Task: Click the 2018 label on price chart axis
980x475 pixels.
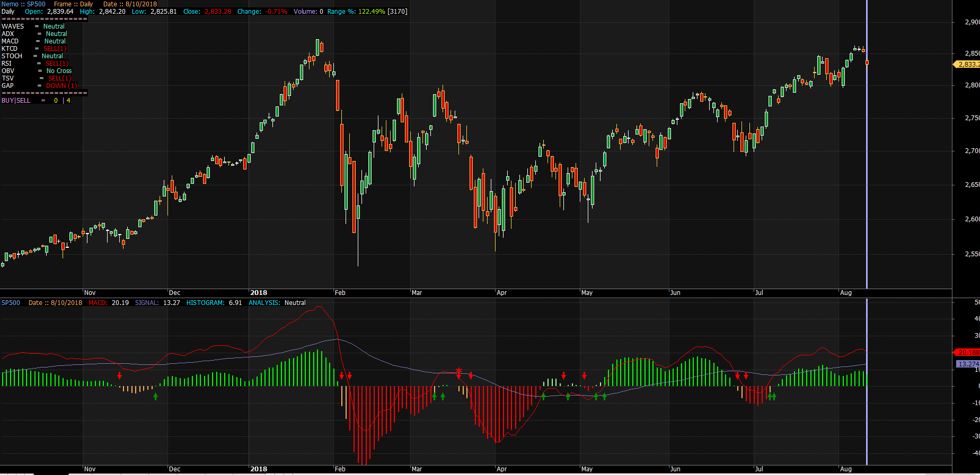Action: click(259, 292)
